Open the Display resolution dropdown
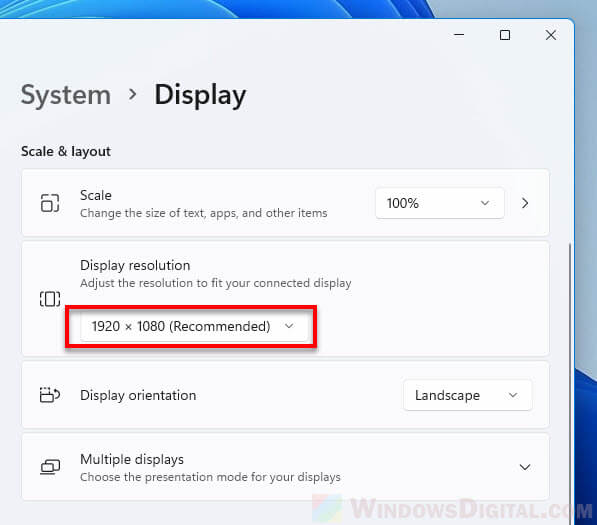This screenshot has height=525, width=597. (x=194, y=326)
